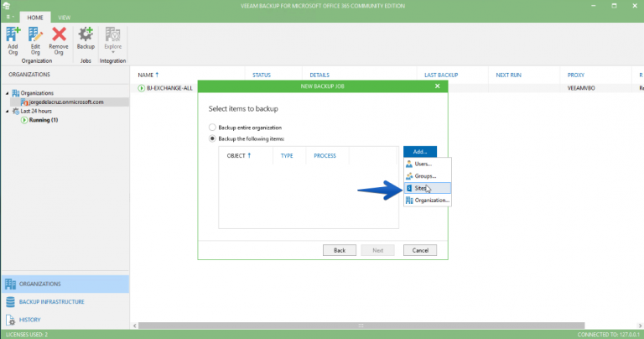Viewport: 644px width, 339px height.
Task: Click the green play icon beside BJ-EXCHANGE-ALL
Action: click(x=141, y=88)
